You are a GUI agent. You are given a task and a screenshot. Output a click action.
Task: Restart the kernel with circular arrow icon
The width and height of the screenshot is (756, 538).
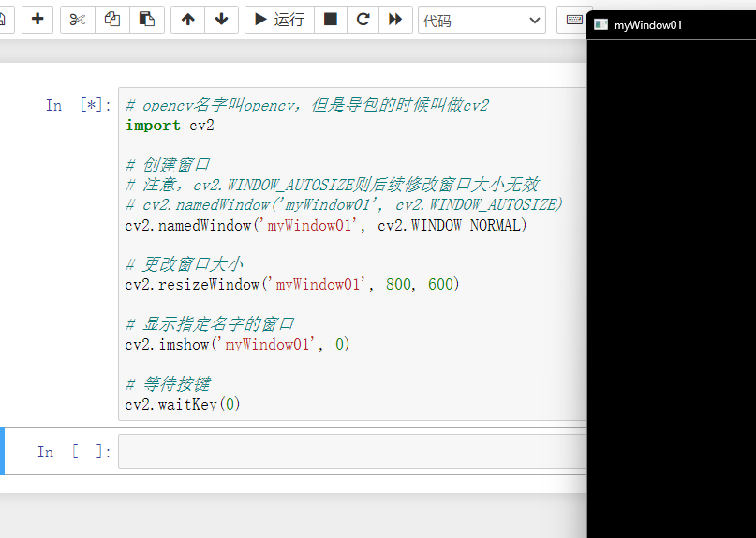tap(363, 20)
